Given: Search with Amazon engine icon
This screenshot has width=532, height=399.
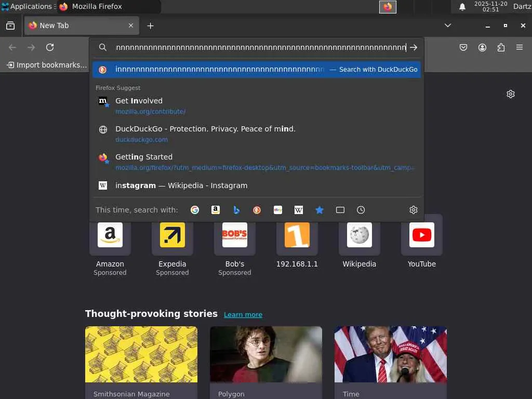Looking at the screenshot, I should (x=216, y=210).
